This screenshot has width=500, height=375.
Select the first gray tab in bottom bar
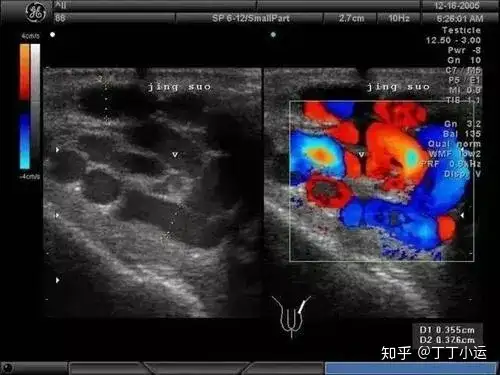pyautogui.click(x=108, y=369)
